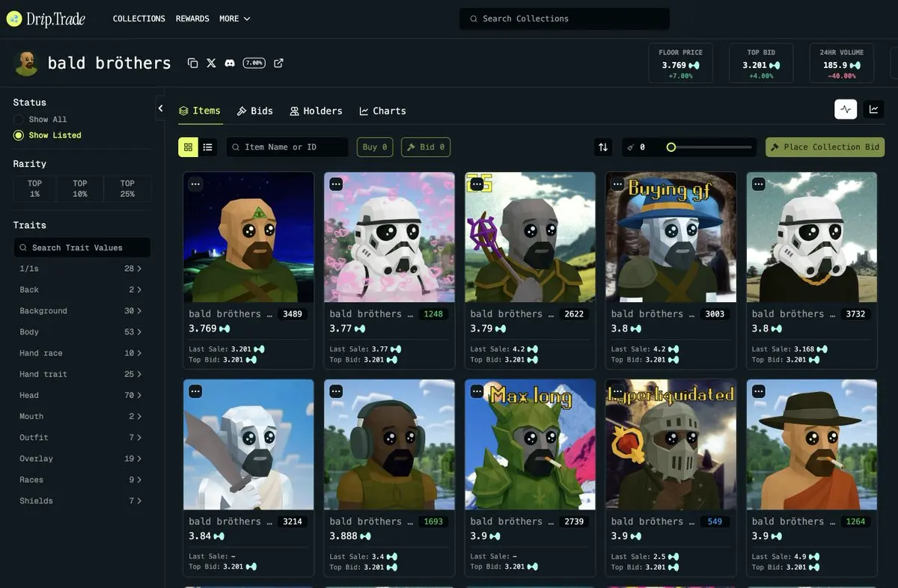Click the activity pulse view icon
Viewport: 898px width, 588px height.
[846, 109]
